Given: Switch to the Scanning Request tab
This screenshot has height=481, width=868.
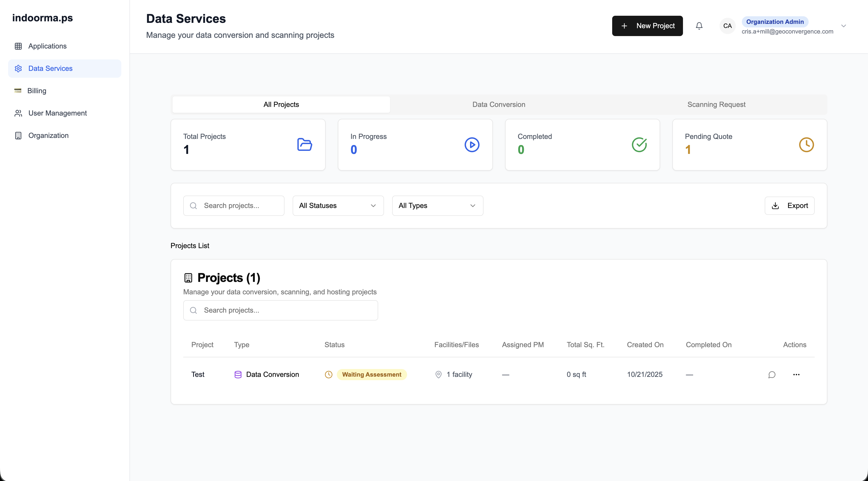Looking at the screenshot, I should click(716, 104).
